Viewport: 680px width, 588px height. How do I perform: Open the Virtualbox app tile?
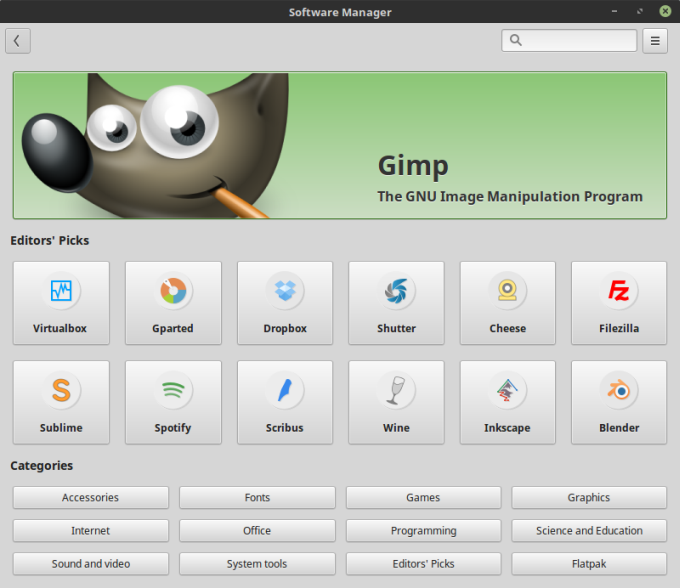pos(61,303)
